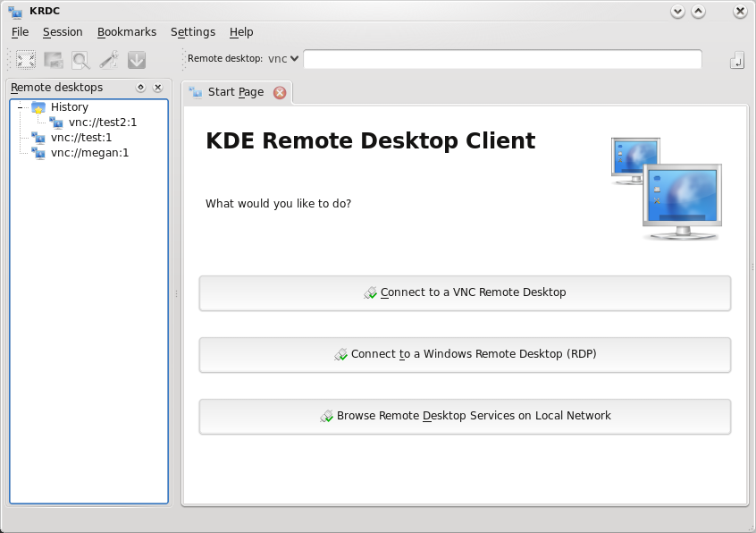The height and width of the screenshot is (533, 756).
Task: Click the two-monitors KRDC logo image
Action: (667, 189)
